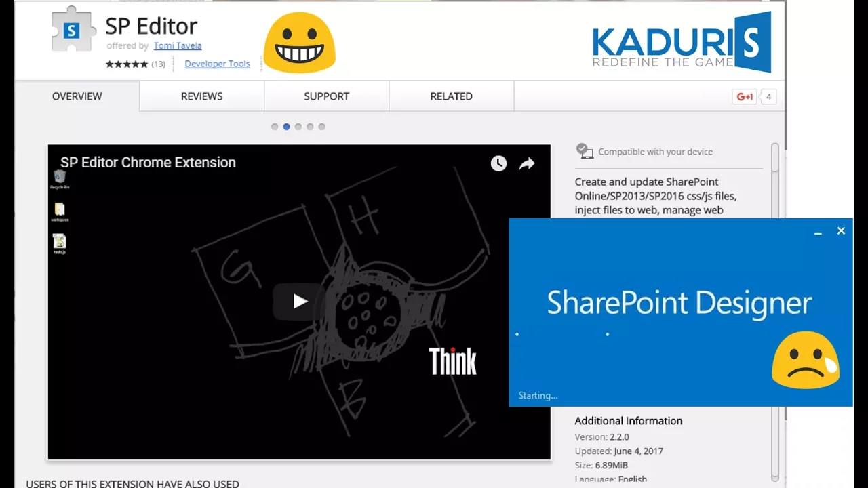The image size is (868, 488).
Task: Click the video share arrow icon
Action: pos(527,163)
